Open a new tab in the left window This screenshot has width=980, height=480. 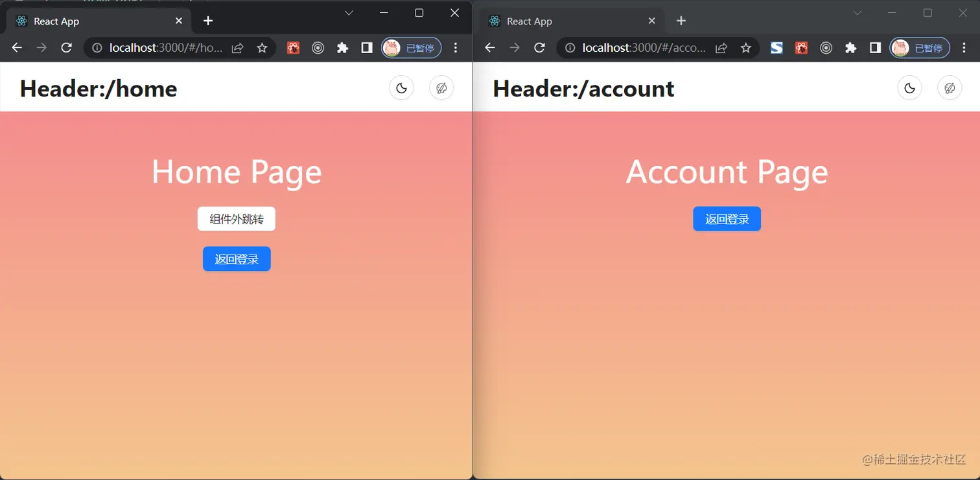(x=208, y=21)
